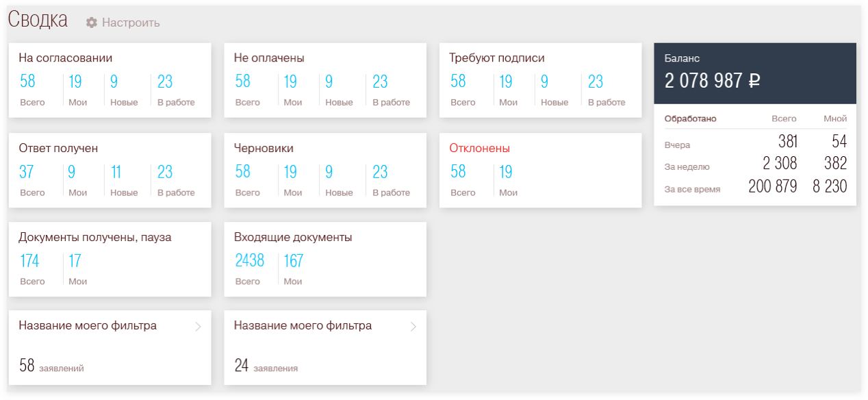Screen dimensions: 868x400
Task: Open chevron on the 58 заявлений filter card
Action: (198, 327)
